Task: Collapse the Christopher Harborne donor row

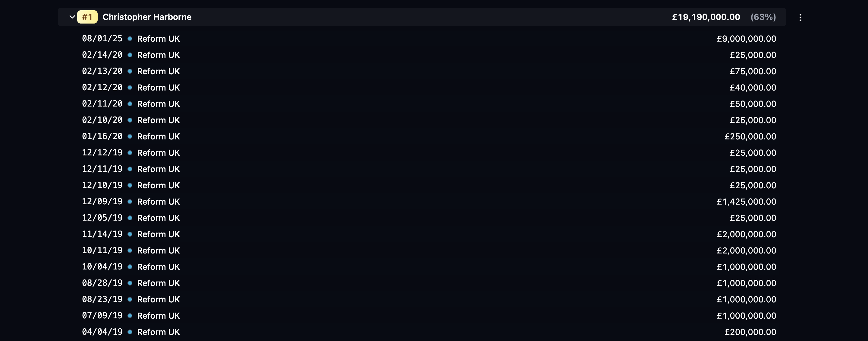Action: [x=72, y=17]
